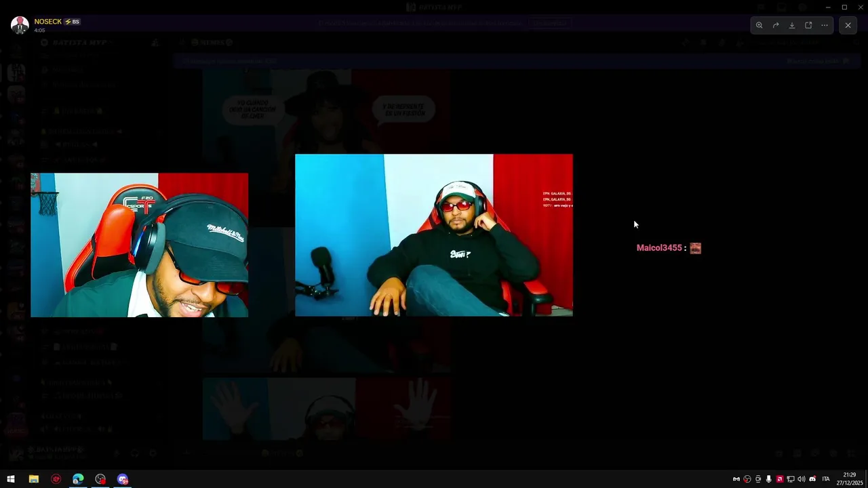Open the Chrome browser from taskbar
The height and width of the screenshot is (488, 868).
click(x=78, y=479)
